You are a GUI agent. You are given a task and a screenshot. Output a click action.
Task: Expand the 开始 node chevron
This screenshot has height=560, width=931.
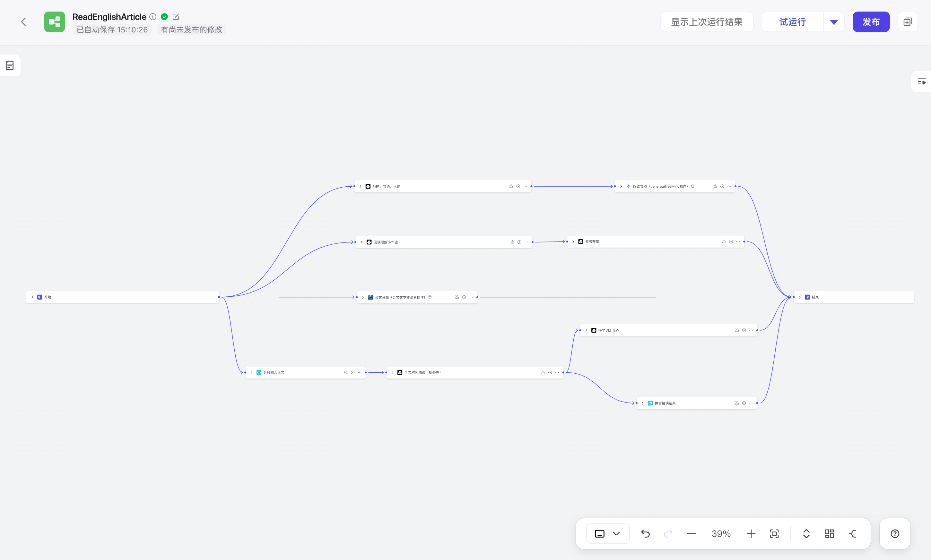(32, 297)
